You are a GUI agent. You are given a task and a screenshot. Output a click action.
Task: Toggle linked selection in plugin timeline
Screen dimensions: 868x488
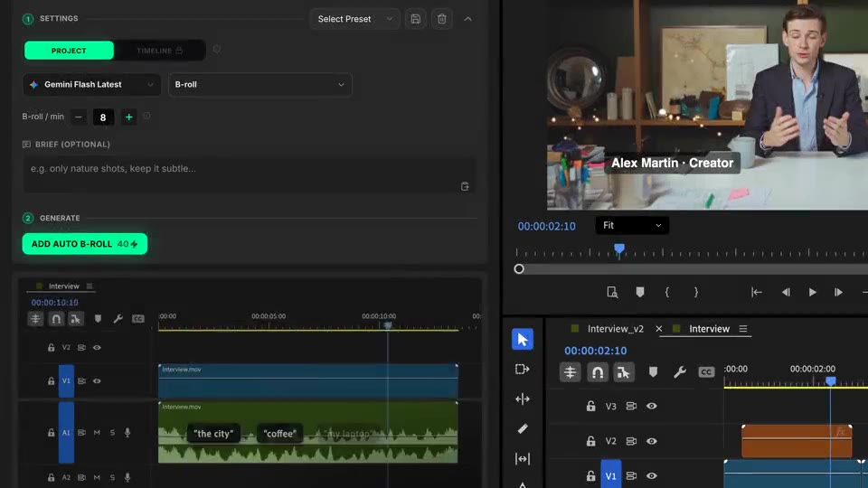pos(75,319)
